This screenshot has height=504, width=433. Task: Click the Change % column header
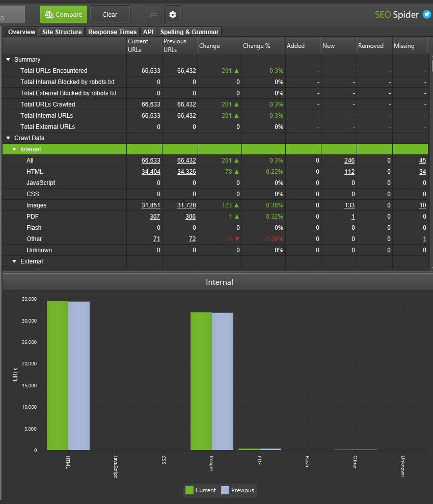[x=263, y=45]
